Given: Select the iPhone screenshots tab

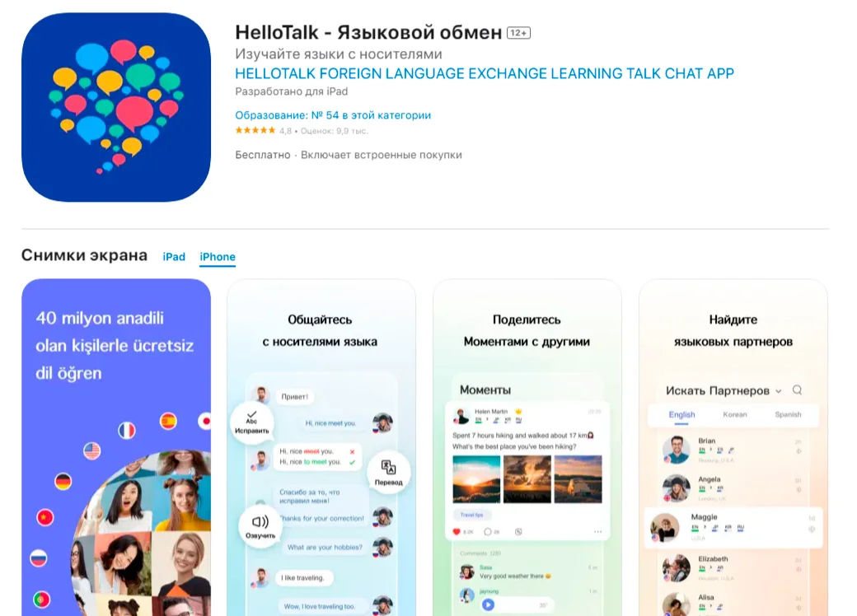Looking at the screenshot, I should click(218, 257).
